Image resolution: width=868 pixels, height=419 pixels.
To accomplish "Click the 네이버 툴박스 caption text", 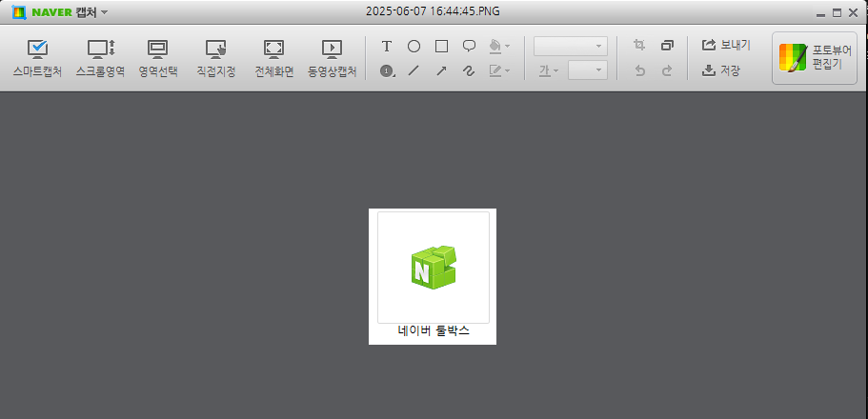I will click(434, 331).
